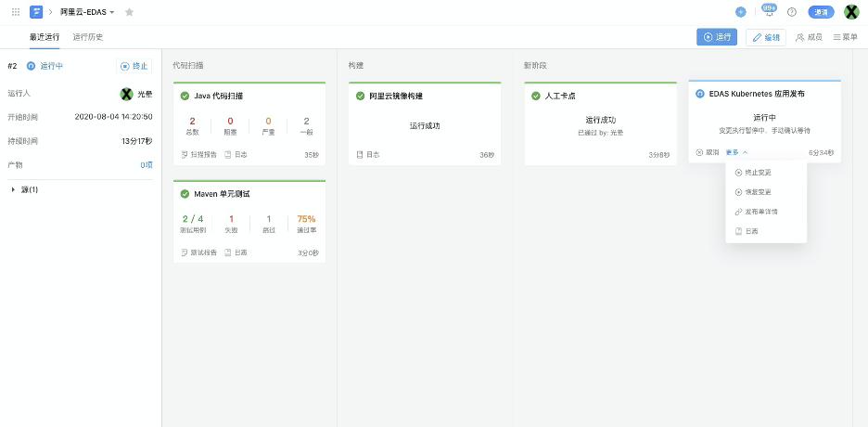Click the blue 运行 button
This screenshot has width=868, height=427.
717,37
